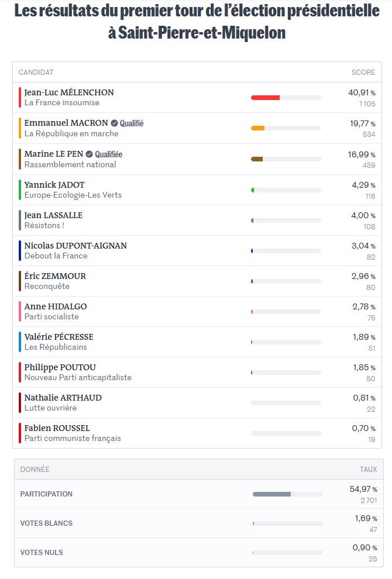Click the grey Participation rate bar
The height and width of the screenshot is (579, 392).
(272, 494)
